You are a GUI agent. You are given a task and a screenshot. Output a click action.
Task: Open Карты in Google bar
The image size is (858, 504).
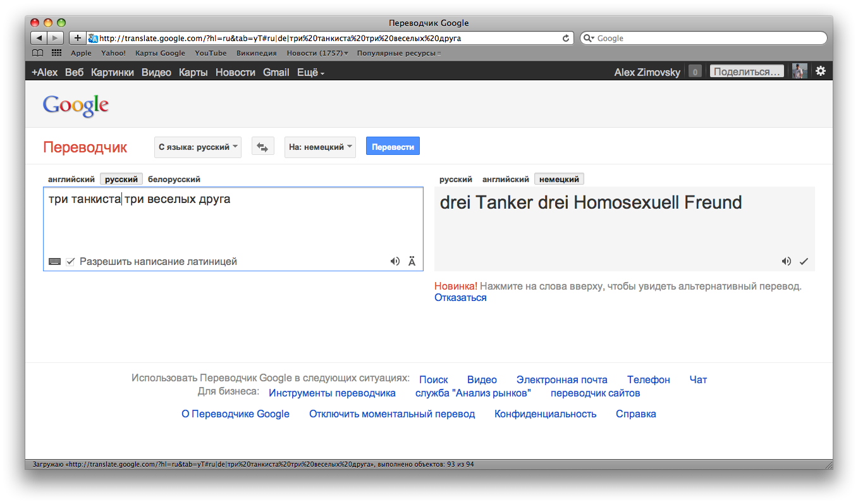(x=193, y=72)
